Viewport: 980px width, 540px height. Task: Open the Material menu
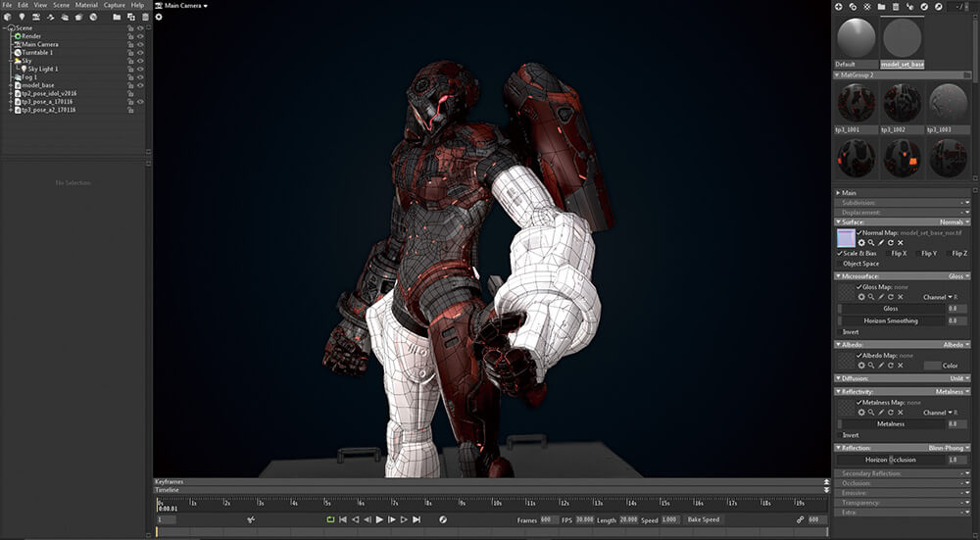point(86,5)
